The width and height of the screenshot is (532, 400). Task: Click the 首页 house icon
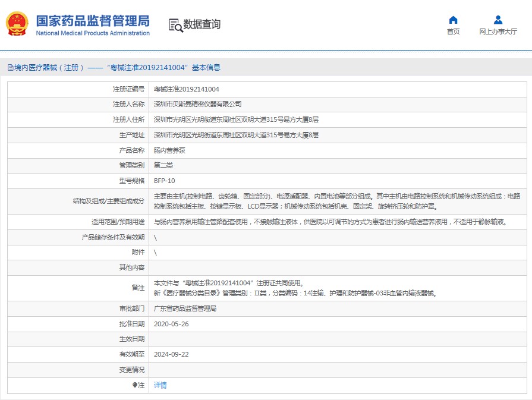(x=453, y=20)
